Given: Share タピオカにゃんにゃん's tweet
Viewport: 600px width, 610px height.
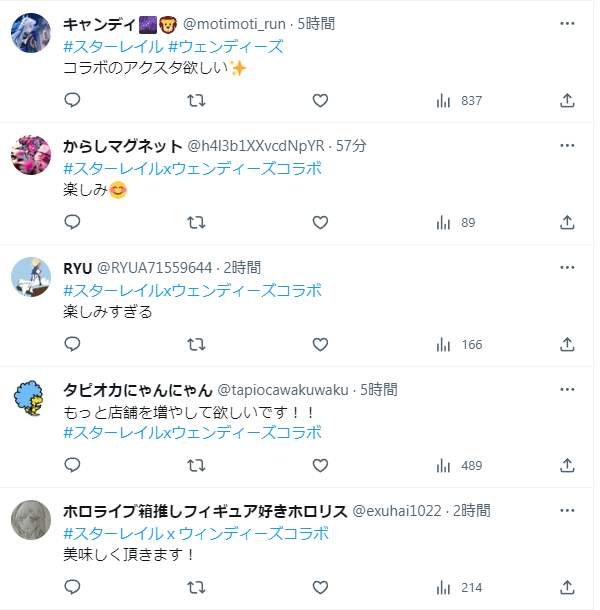Looking at the screenshot, I should 567,465.
